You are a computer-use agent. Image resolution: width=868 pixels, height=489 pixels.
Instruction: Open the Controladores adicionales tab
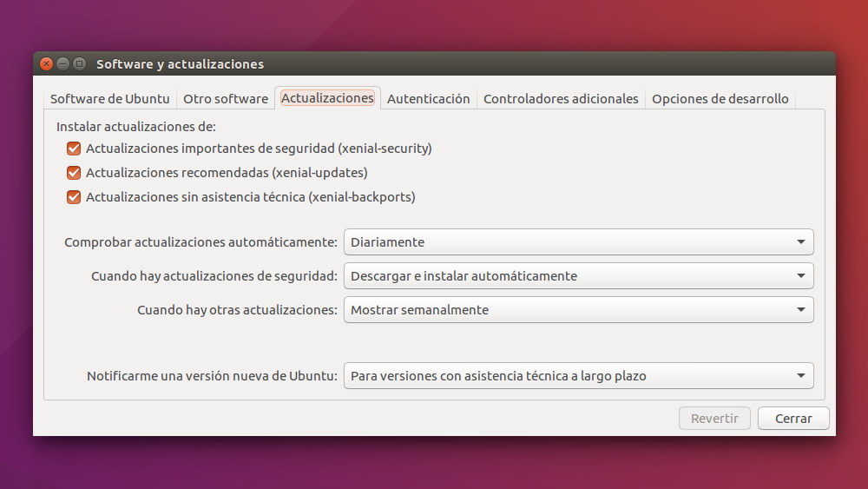(x=561, y=98)
